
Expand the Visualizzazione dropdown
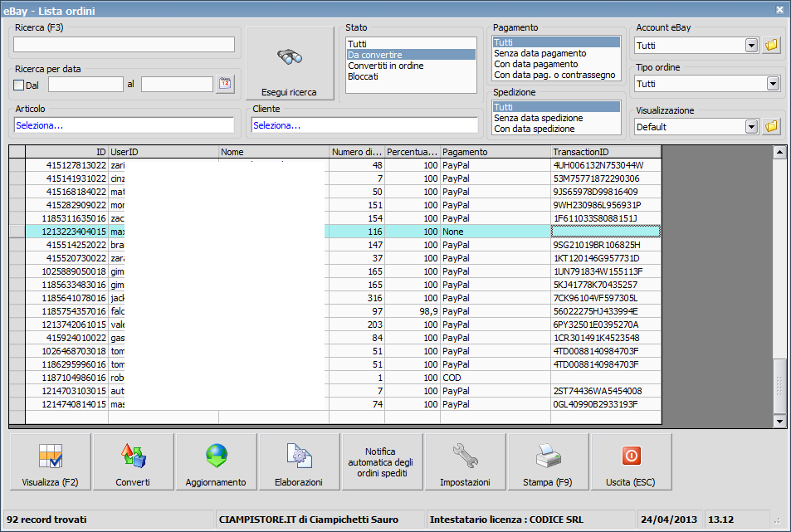click(x=752, y=127)
